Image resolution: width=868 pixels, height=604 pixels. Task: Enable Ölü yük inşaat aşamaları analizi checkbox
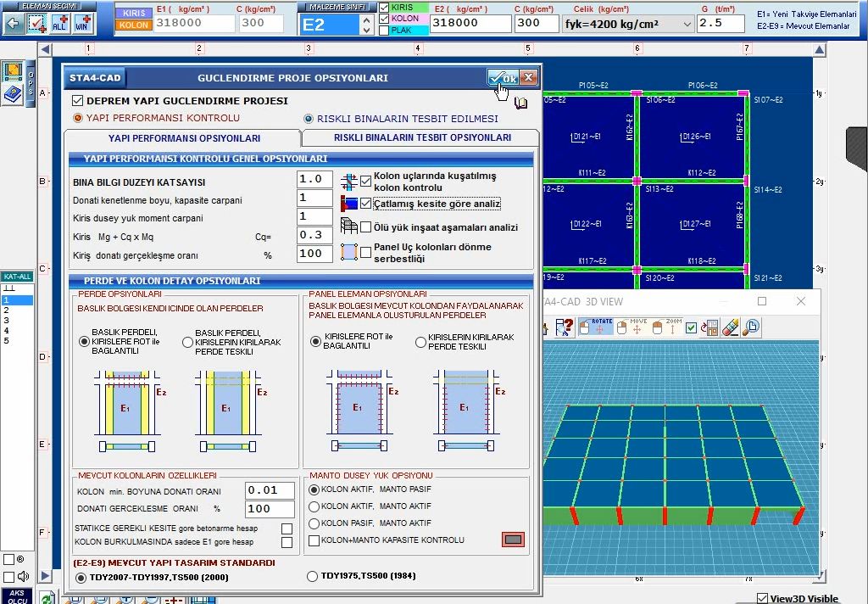click(x=365, y=227)
